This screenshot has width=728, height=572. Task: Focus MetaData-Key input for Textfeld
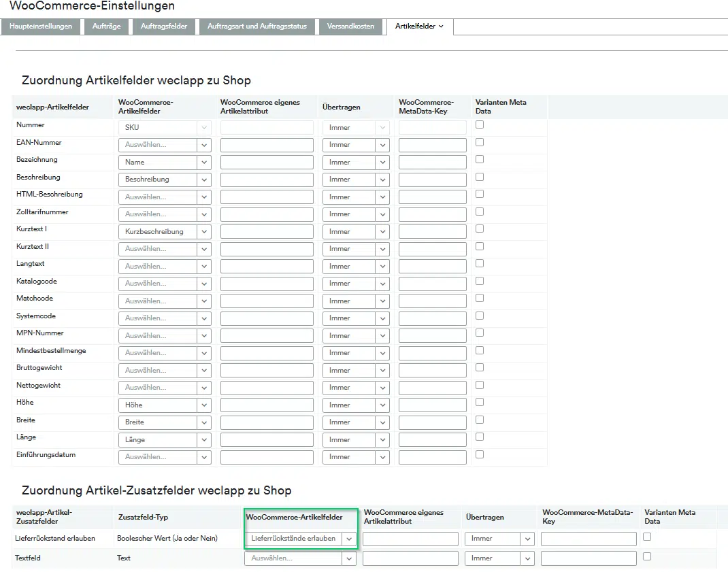pyautogui.click(x=589, y=558)
